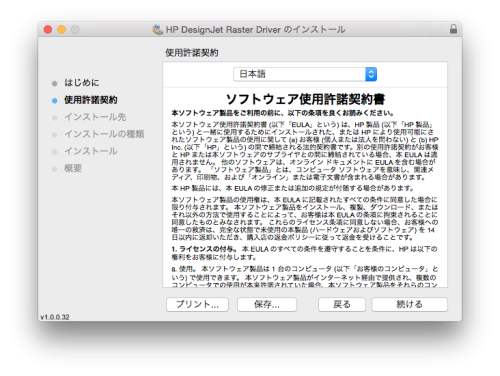This screenshot has height=376, width=500.
Task: Select the インストール step in sidebar
Action: coord(91,151)
